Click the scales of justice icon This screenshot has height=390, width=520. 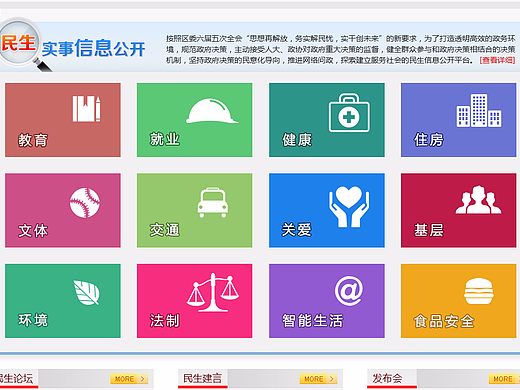pos(213,292)
